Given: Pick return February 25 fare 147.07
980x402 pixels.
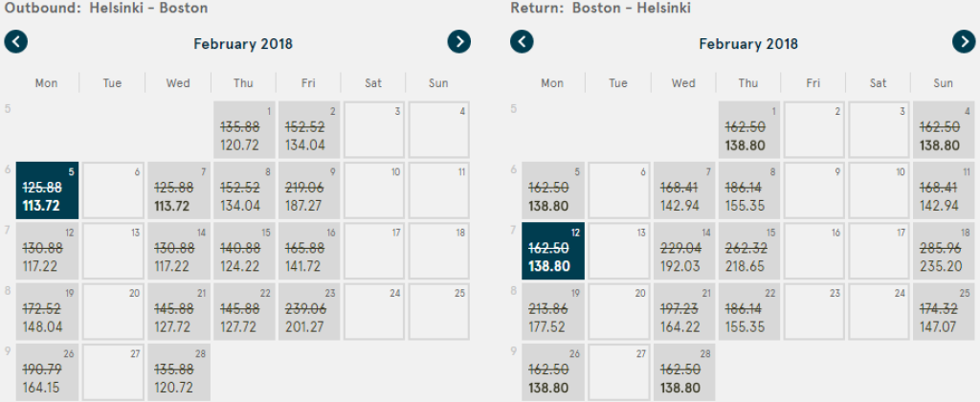Looking at the screenshot, I should (x=945, y=312).
